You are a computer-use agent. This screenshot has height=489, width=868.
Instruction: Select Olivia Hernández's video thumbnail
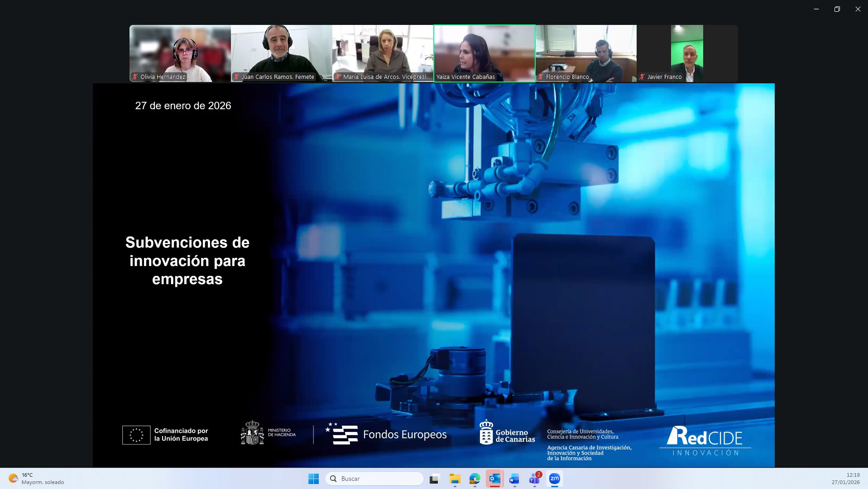(x=180, y=52)
